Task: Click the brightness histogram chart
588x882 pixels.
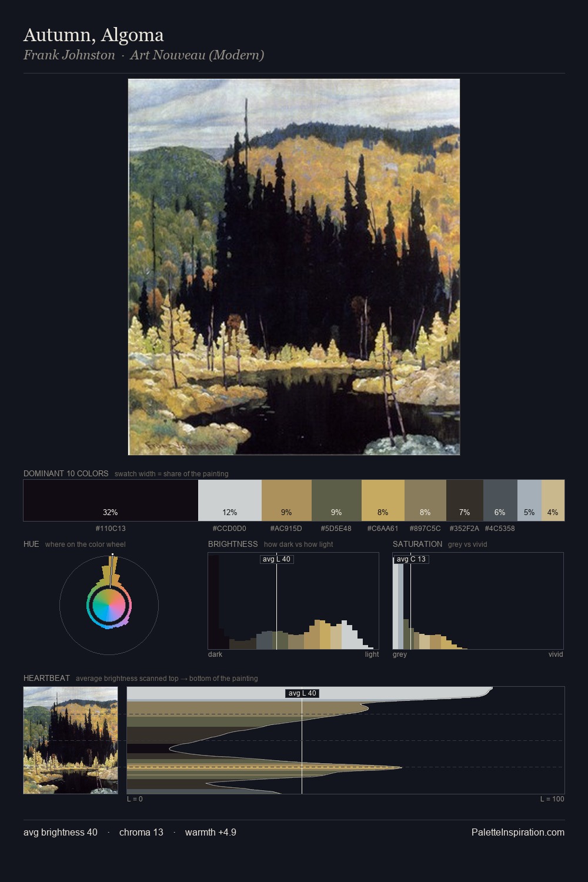Action: (x=293, y=601)
